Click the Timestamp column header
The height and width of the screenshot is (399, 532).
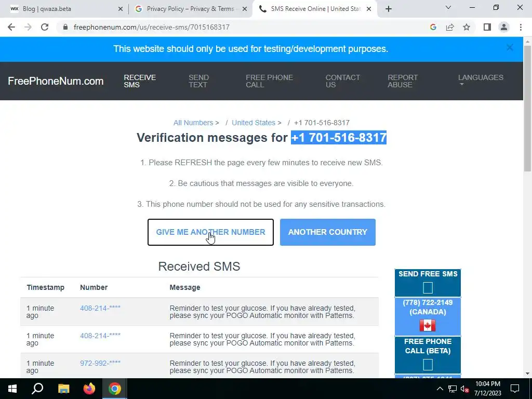(46, 287)
